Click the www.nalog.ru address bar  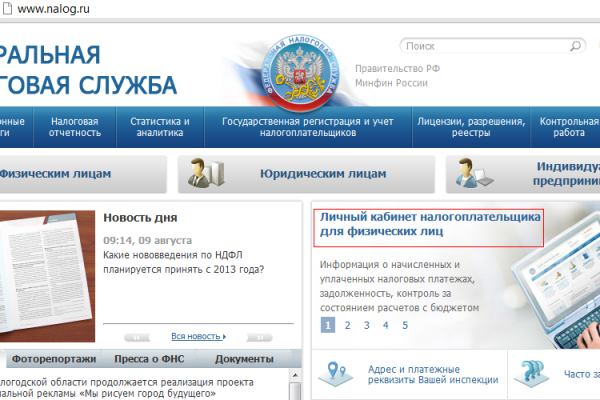tap(54, 8)
